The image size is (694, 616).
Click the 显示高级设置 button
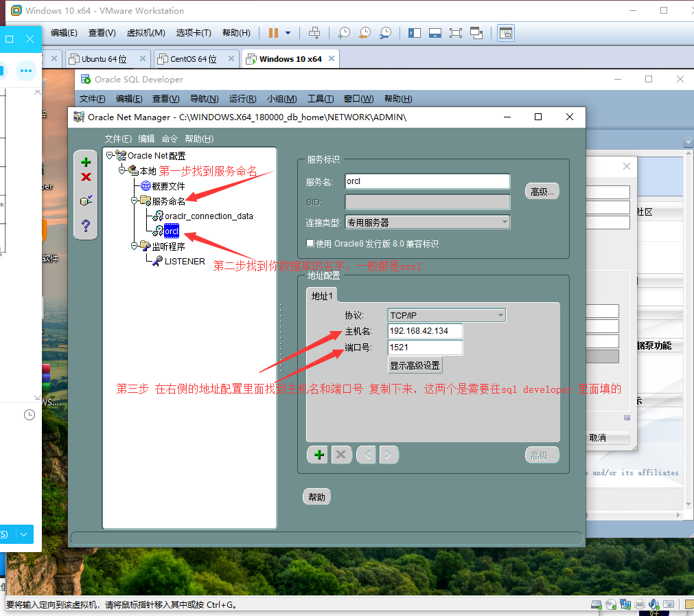415,365
